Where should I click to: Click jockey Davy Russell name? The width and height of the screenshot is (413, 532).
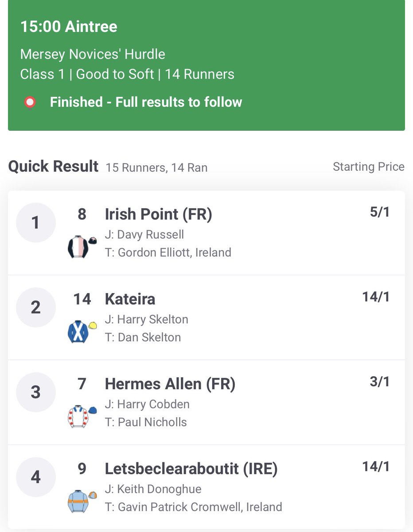click(x=150, y=235)
